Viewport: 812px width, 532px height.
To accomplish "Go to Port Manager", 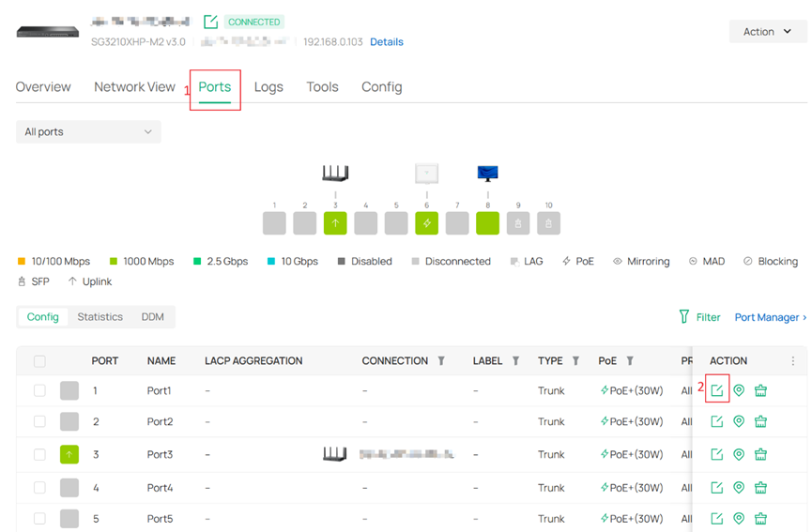I will pos(770,317).
